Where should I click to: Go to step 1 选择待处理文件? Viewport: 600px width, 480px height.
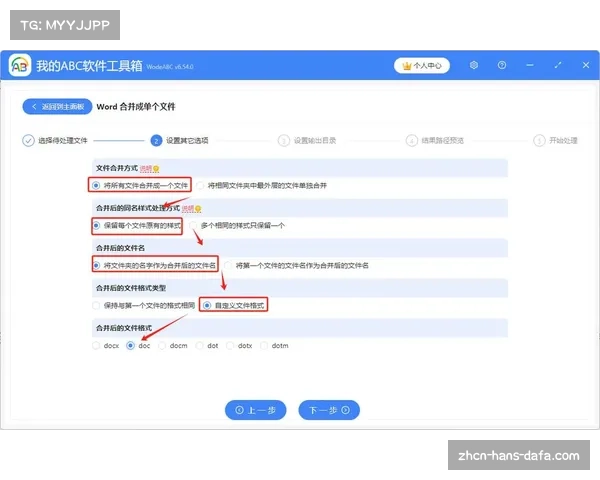55,140
